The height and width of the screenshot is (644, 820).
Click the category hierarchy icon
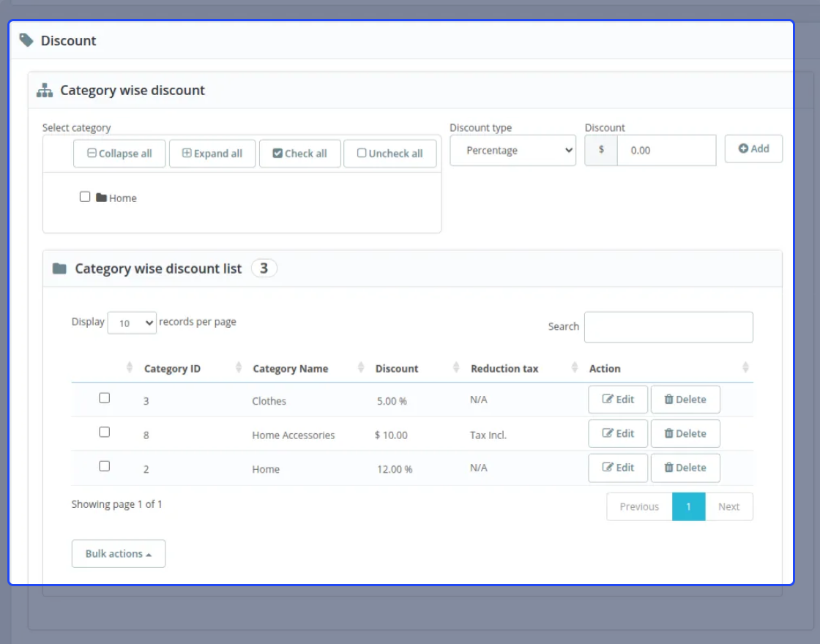click(x=45, y=91)
